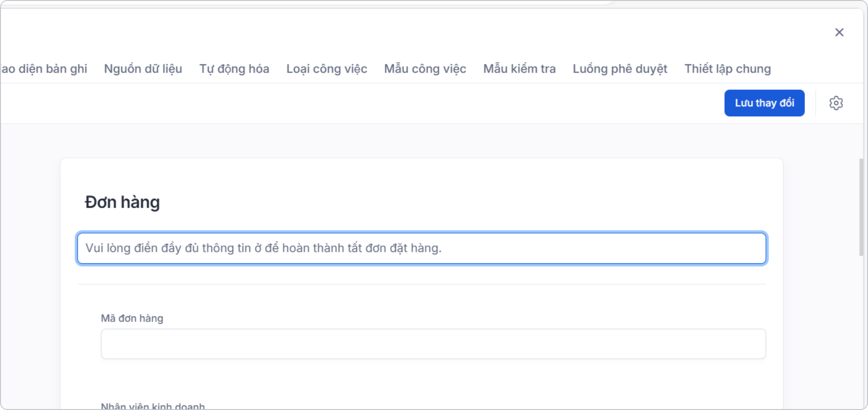
Task: Switch to Nguồn dữ liệu tab
Action: point(143,69)
